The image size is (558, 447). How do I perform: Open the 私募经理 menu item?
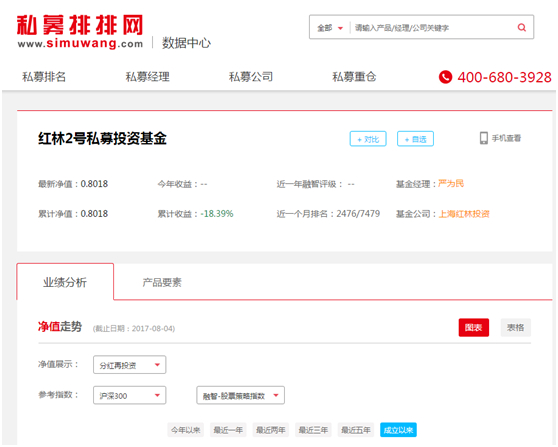tap(147, 77)
